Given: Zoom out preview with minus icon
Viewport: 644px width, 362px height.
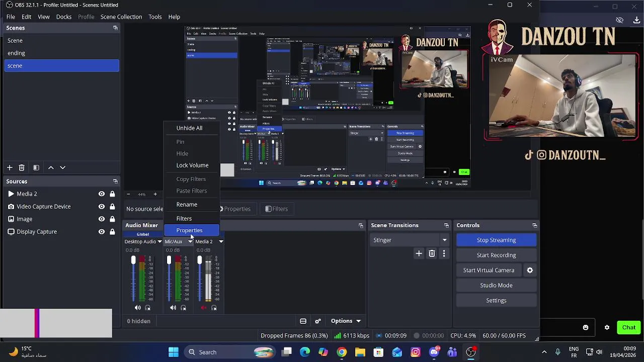Looking at the screenshot, I should pyautogui.click(x=128, y=194).
